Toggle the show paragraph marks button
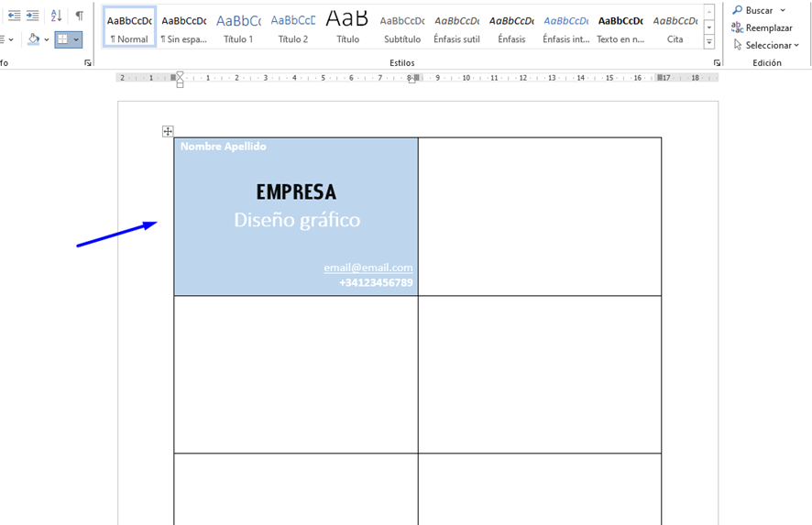Screen dimensions: 812x525 pyautogui.click(x=79, y=16)
